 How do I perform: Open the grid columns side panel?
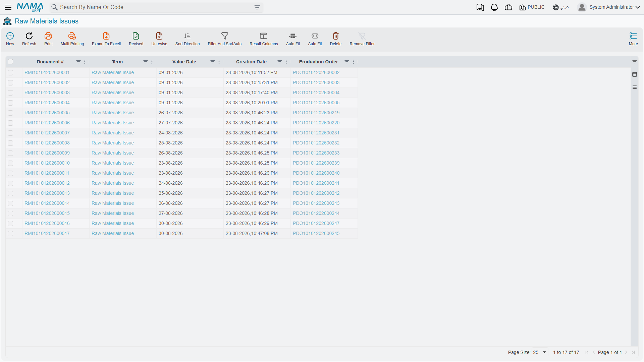pyautogui.click(x=635, y=74)
